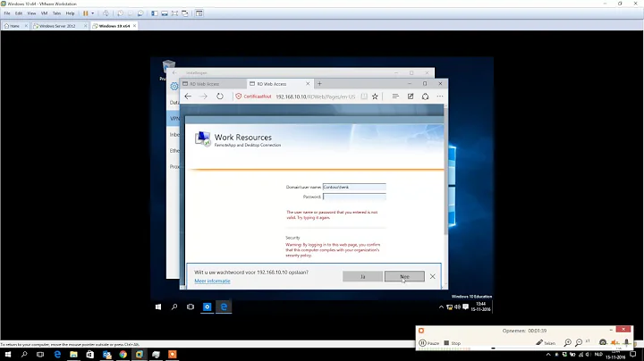
Task: Select Edge in the guest VM taskbar
Action: (224, 306)
